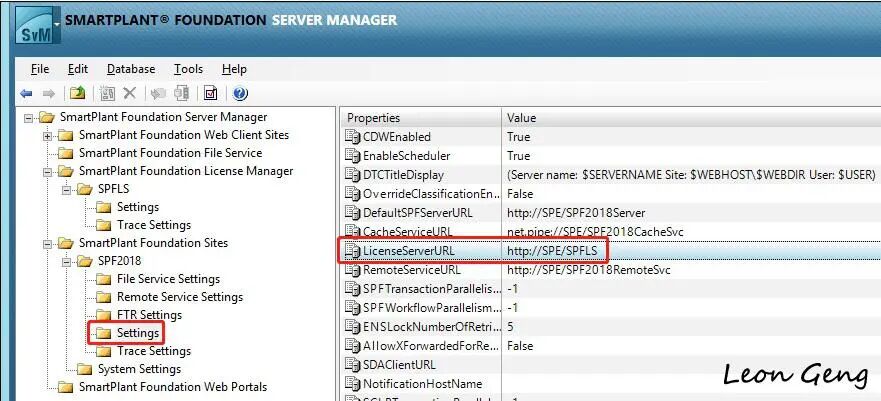Image resolution: width=881 pixels, height=401 pixels.
Task: Open the Tools menu
Action: (x=188, y=69)
